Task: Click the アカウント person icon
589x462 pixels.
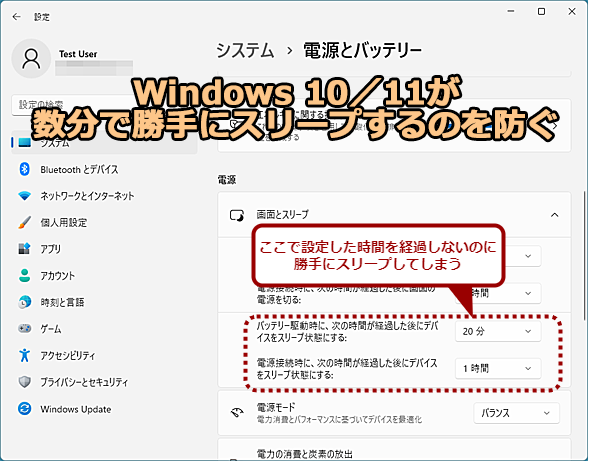Action: click(x=24, y=275)
